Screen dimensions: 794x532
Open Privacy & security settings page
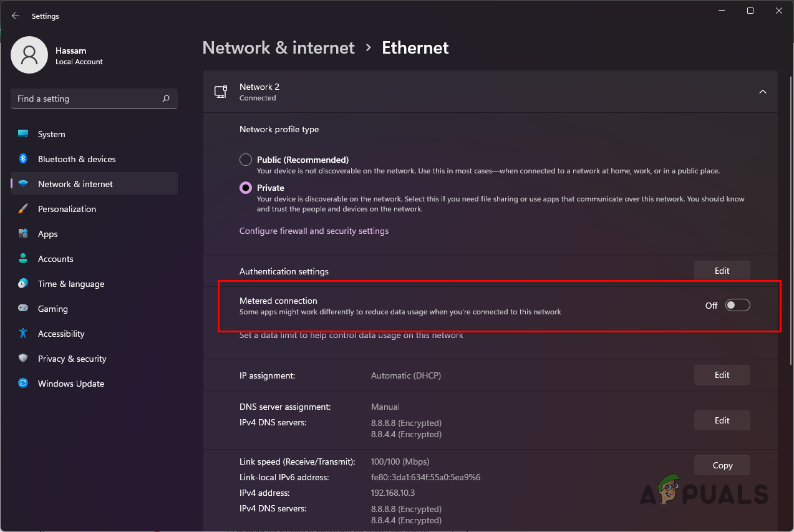[72, 359]
